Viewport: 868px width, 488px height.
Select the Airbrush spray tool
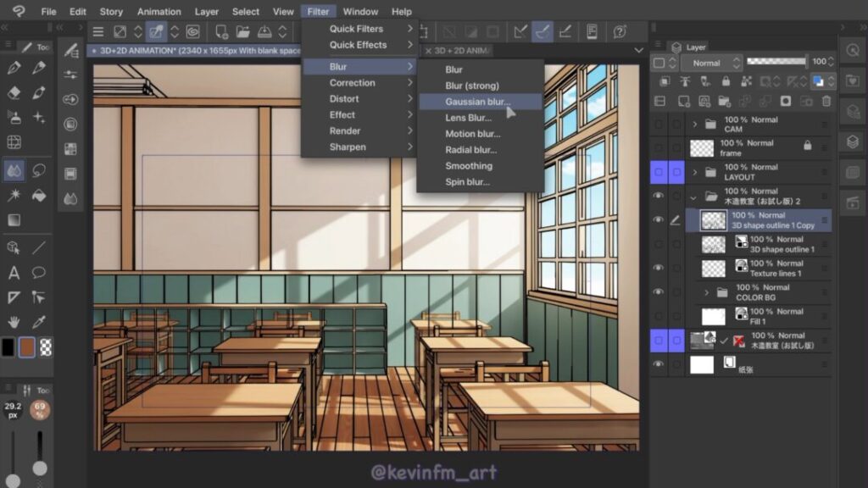click(x=14, y=117)
